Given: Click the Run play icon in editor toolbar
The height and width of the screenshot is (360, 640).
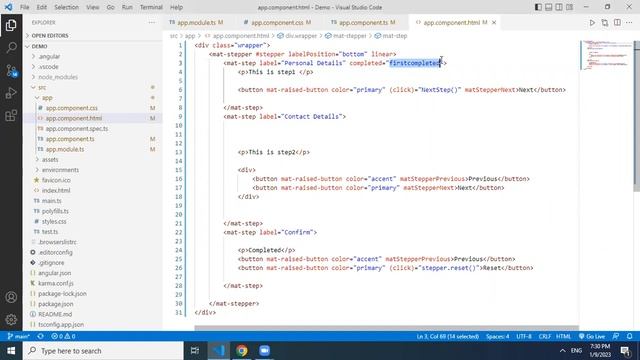Looking at the screenshot, I should point(592,23).
